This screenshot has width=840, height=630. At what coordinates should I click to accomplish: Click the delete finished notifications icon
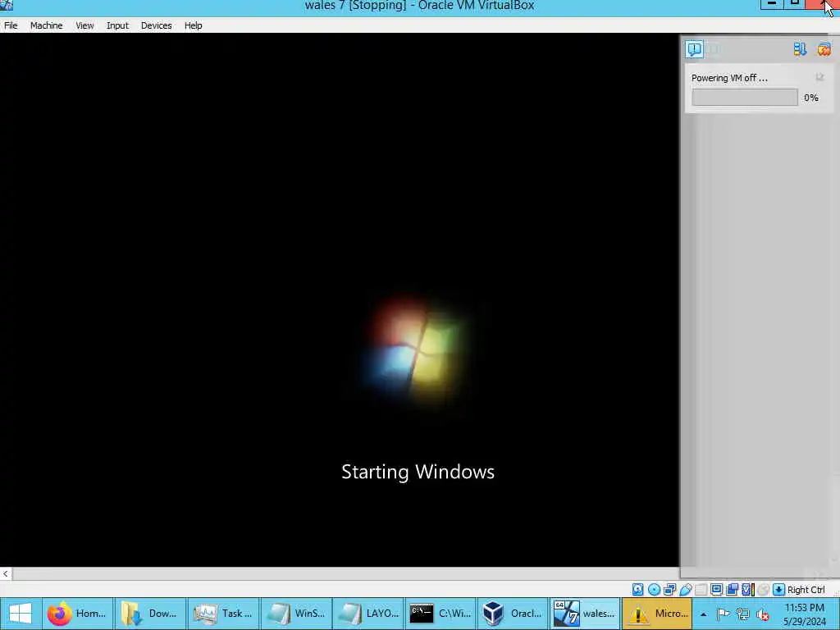[824, 49]
